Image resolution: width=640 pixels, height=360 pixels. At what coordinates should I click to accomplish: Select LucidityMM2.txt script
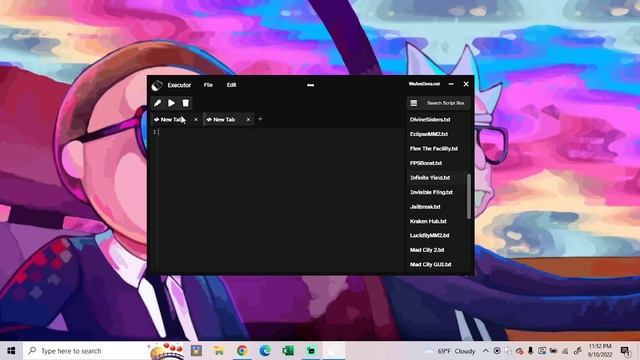click(429, 236)
